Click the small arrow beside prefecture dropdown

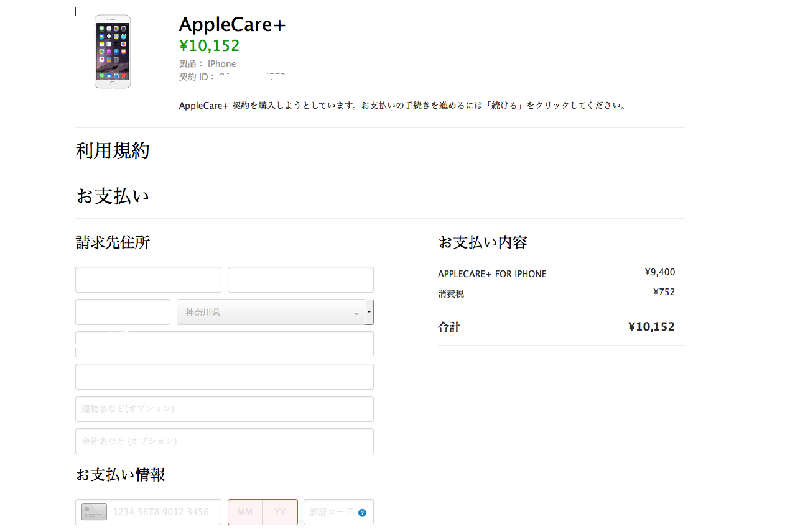click(369, 312)
